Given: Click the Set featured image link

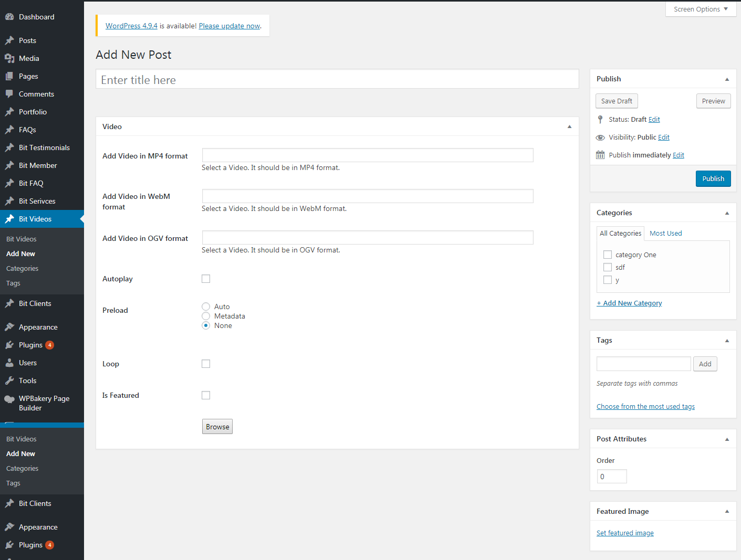Looking at the screenshot, I should (x=625, y=533).
